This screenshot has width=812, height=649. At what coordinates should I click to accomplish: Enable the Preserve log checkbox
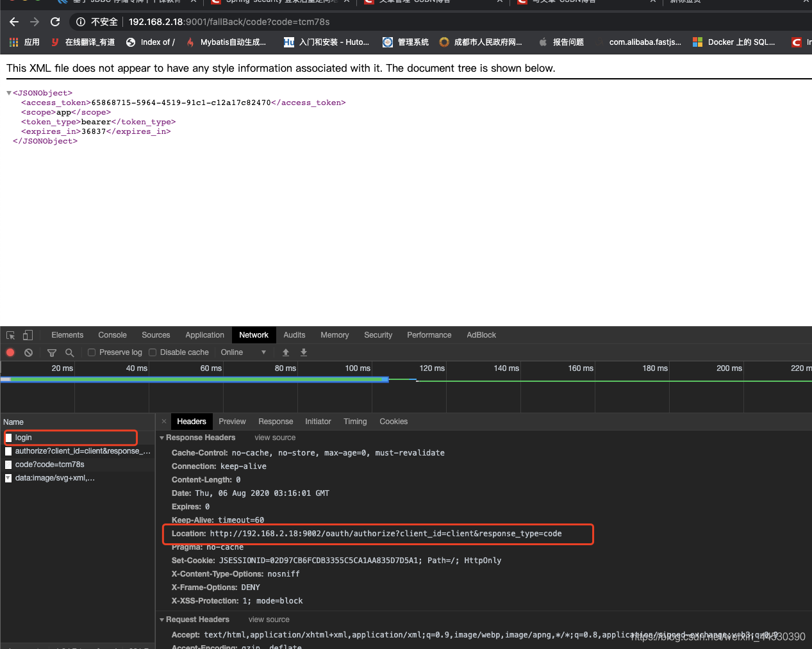coord(92,352)
